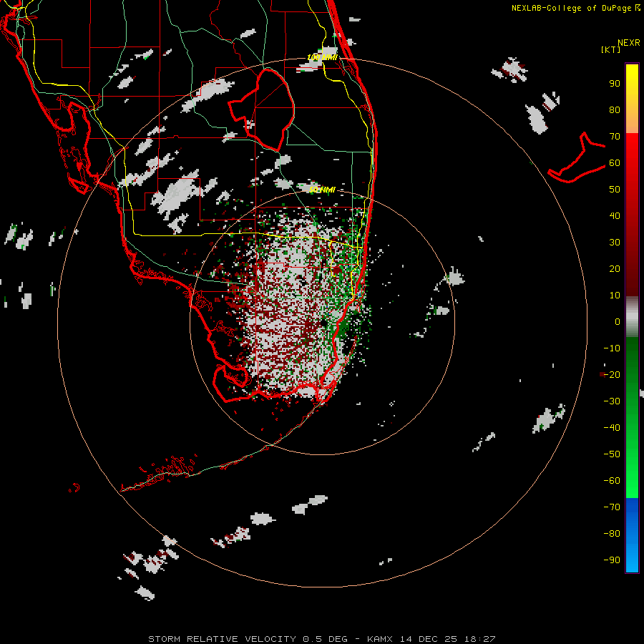Click the 60 value on velocity scale
This screenshot has height=644, width=644.
[x=615, y=162]
